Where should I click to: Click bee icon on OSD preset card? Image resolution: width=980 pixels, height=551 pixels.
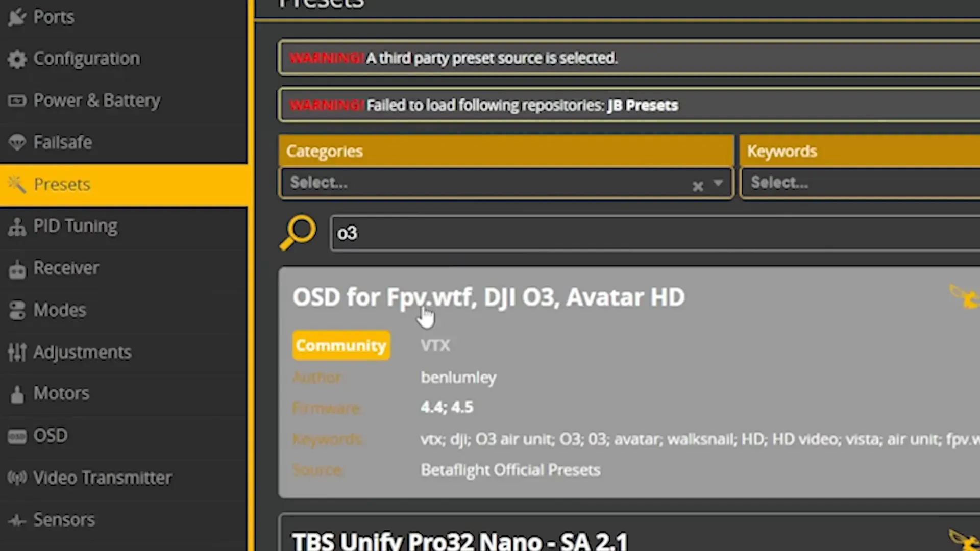(964, 296)
